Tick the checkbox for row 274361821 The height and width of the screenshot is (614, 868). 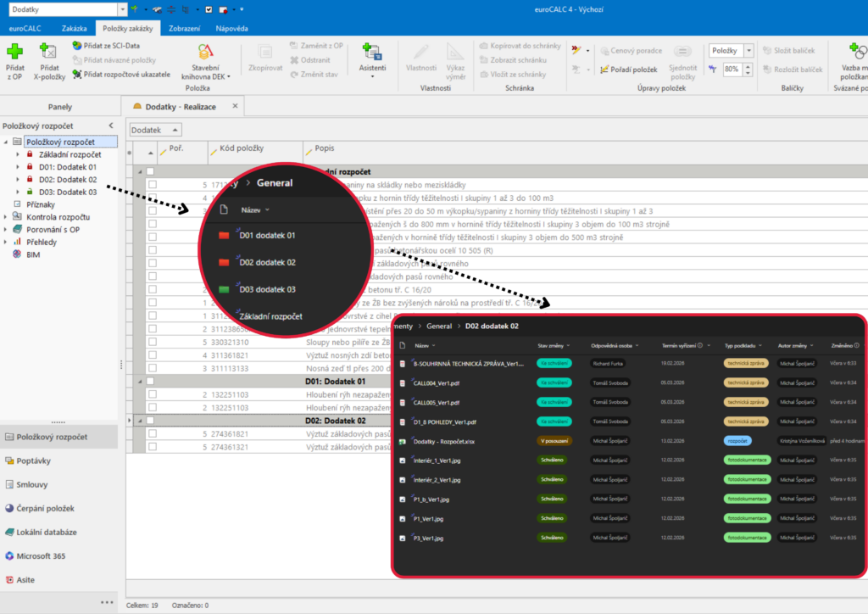[x=152, y=434]
